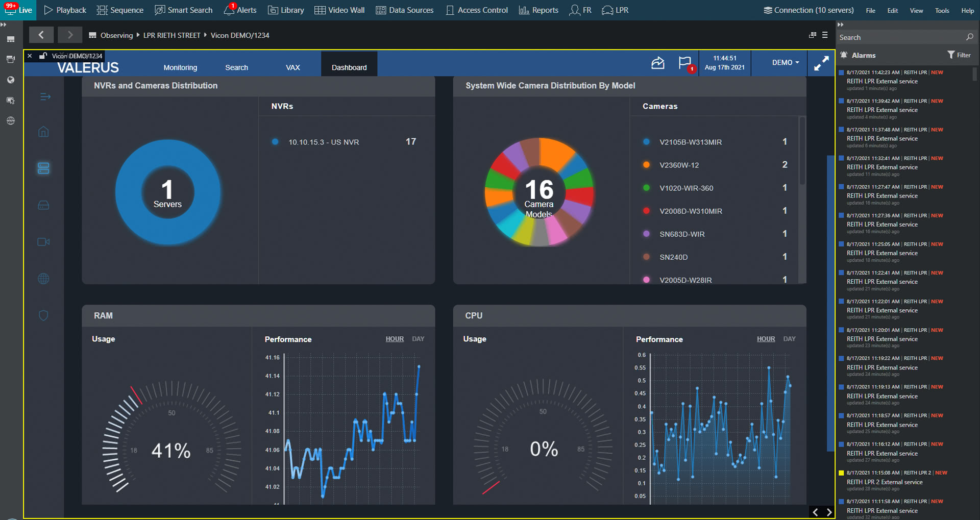The width and height of the screenshot is (980, 520).
Task: Open the DEMO user dropdown
Action: [x=785, y=62]
